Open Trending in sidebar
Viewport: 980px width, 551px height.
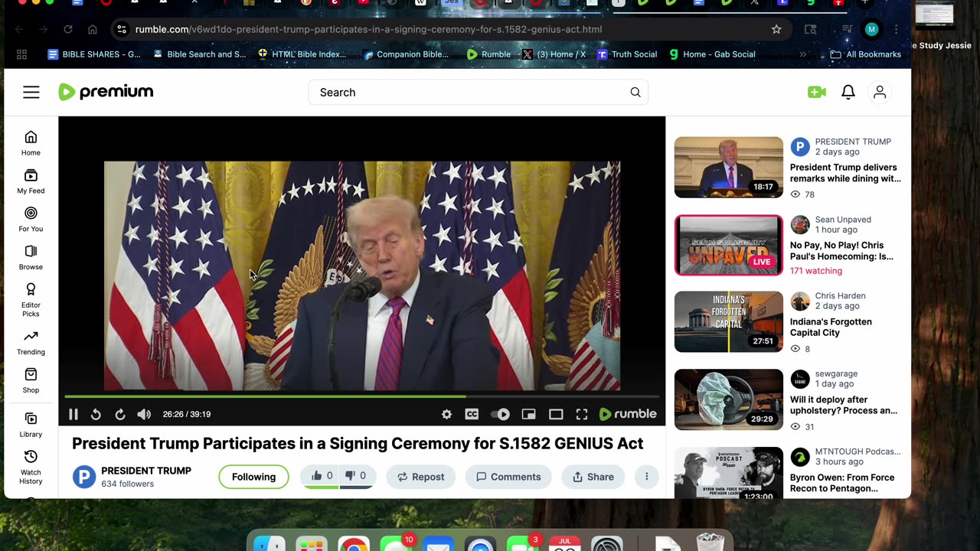point(31,343)
